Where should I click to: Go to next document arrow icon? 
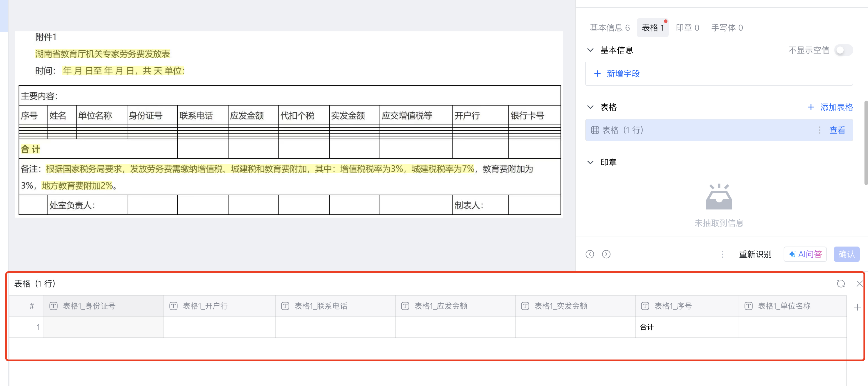[x=606, y=254]
